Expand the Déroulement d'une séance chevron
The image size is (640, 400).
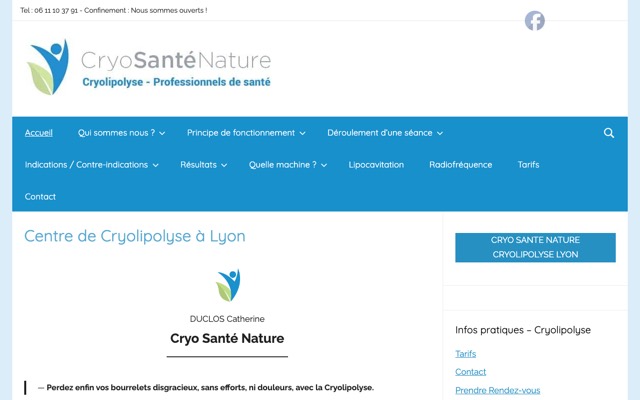tap(440, 133)
